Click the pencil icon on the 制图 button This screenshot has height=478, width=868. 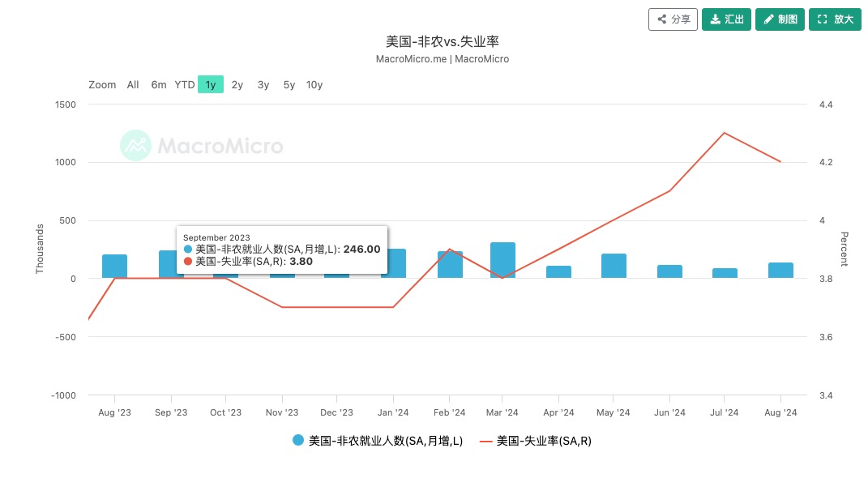click(x=770, y=19)
